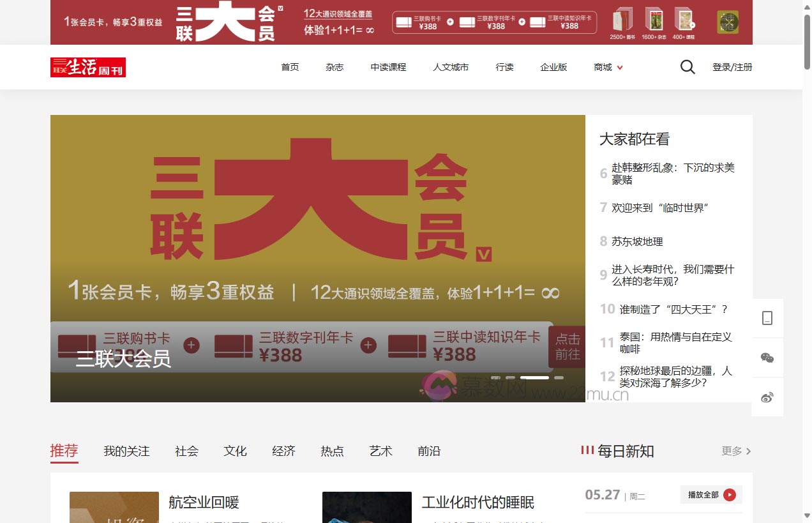Click the 登录/注册 link
This screenshot has height=523, width=812.
(x=732, y=66)
